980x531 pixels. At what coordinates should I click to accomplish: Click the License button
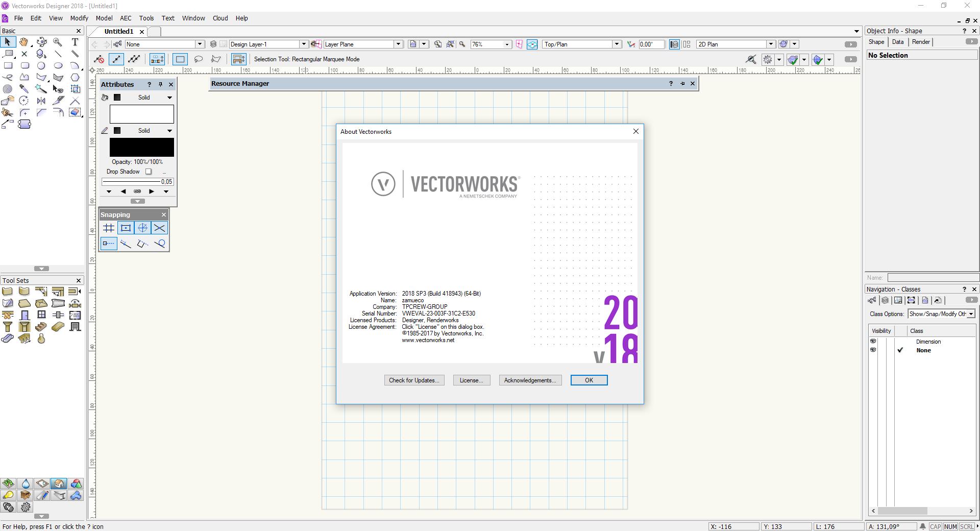472,380
